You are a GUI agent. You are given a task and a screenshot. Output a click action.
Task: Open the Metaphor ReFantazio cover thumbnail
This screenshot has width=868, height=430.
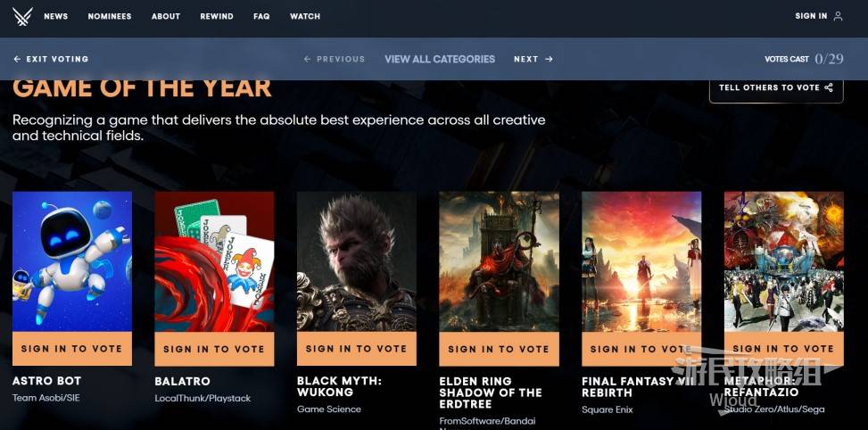click(784, 261)
